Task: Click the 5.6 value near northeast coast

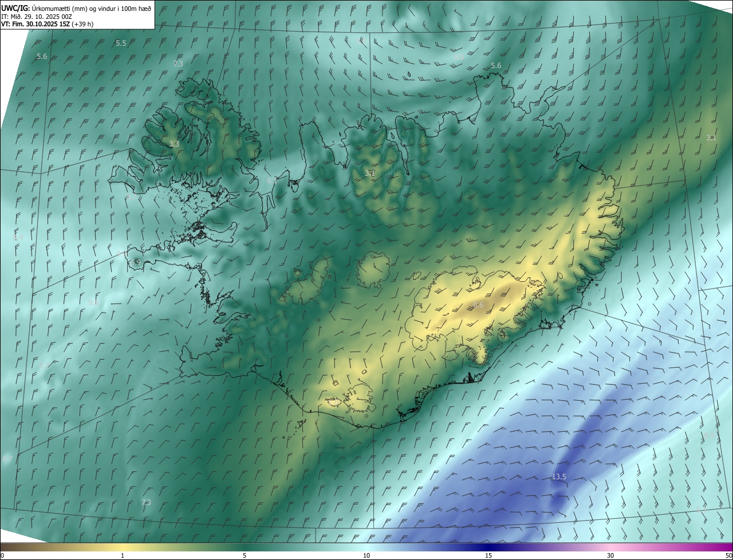Action: (x=496, y=66)
